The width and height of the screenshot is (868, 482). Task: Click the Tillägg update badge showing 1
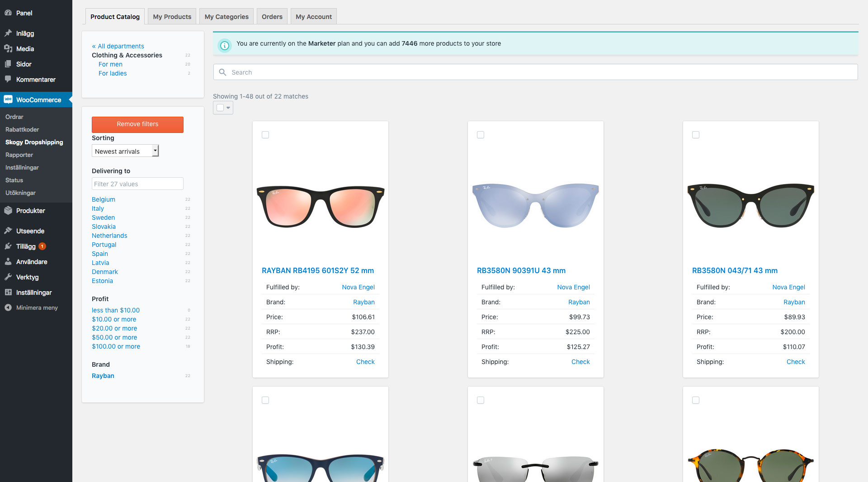(42, 246)
